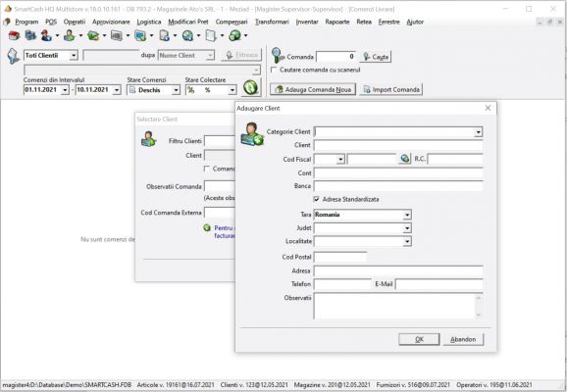The width and height of the screenshot is (567, 392).
Task: Tick the partially hidden Comanda checkbox under Client
Action: point(207,169)
